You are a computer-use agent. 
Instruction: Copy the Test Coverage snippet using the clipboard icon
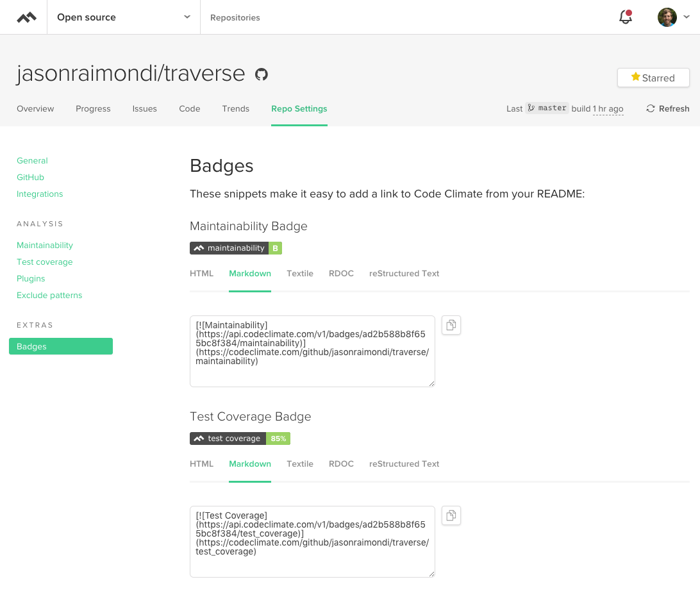[451, 515]
